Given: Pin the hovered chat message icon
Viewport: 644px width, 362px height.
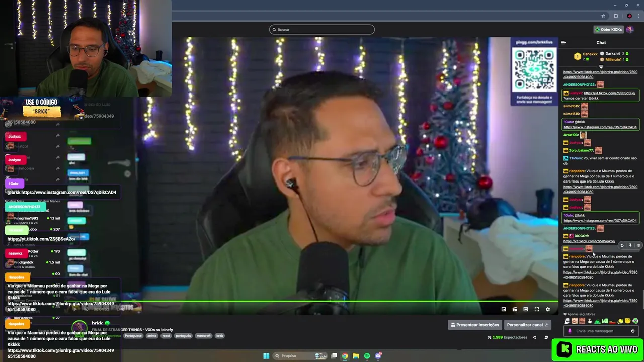Looking at the screenshot, I should (630, 245).
